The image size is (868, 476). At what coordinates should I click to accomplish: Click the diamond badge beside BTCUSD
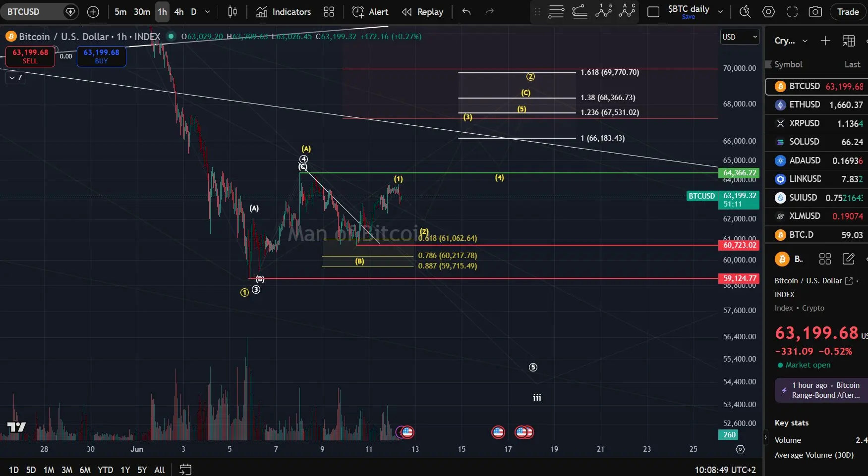(70, 12)
